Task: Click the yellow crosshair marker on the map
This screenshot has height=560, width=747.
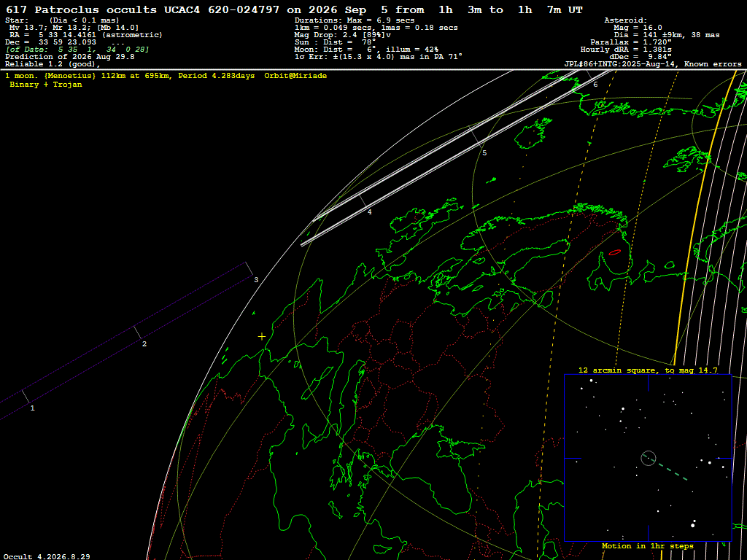Action: (262, 337)
